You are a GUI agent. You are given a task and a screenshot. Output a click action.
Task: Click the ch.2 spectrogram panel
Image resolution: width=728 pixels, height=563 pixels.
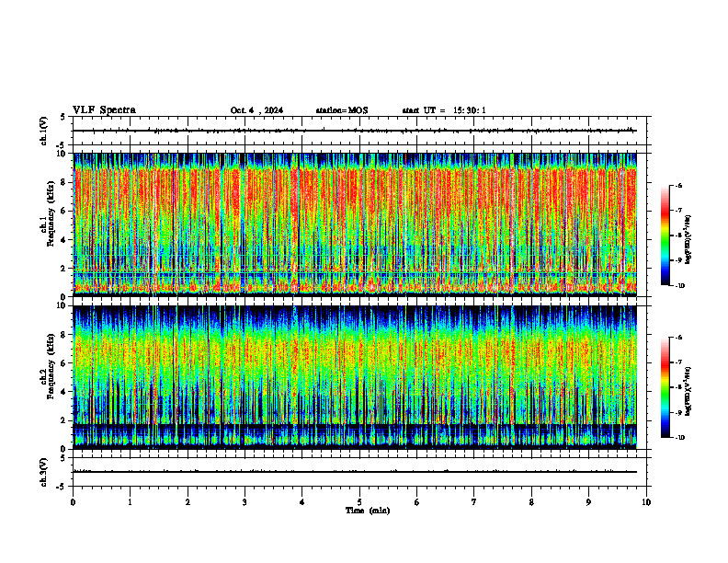pos(355,377)
